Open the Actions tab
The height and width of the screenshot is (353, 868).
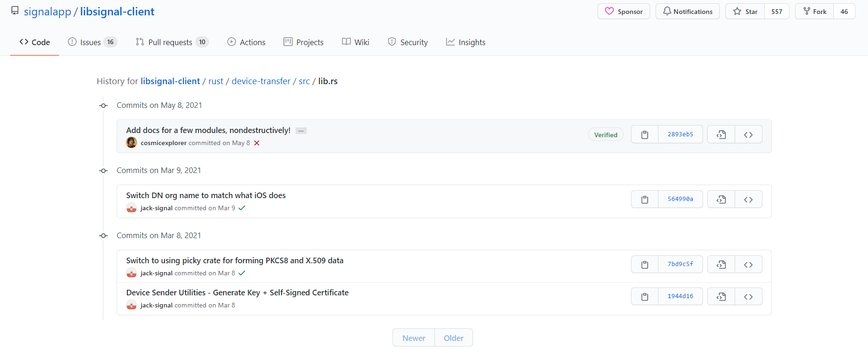pyautogui.click(x=246, y=42)
